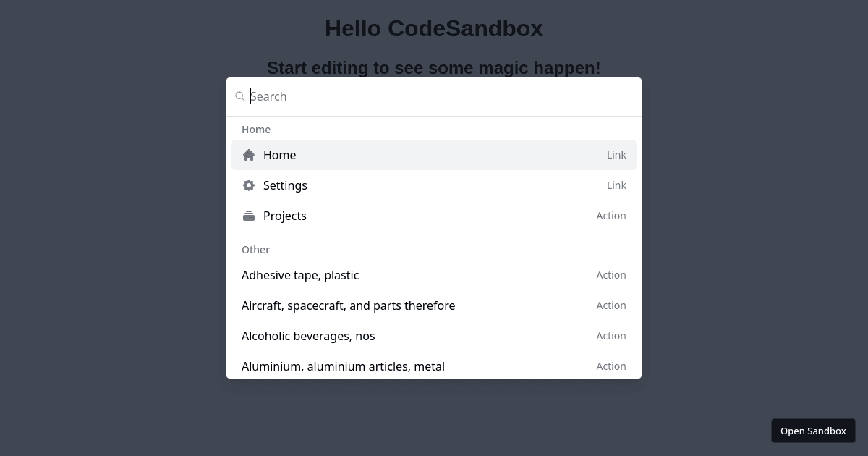868x456 pixels.
Task: Choose Aircraft, spacecraft, and parts therefore
Action: coord(434,305)
